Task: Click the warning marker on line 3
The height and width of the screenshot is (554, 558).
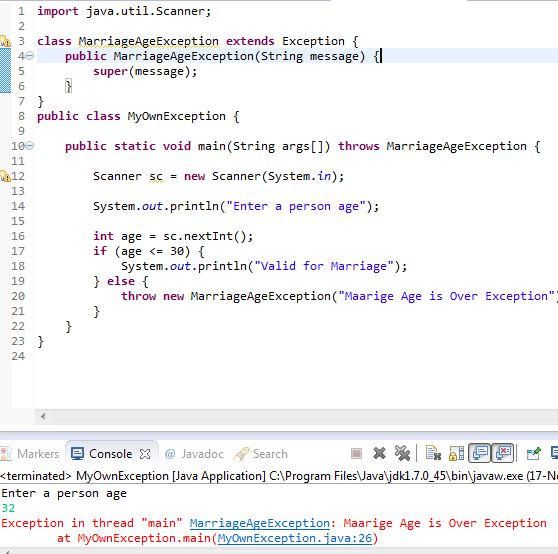Action: click(5, 41)
